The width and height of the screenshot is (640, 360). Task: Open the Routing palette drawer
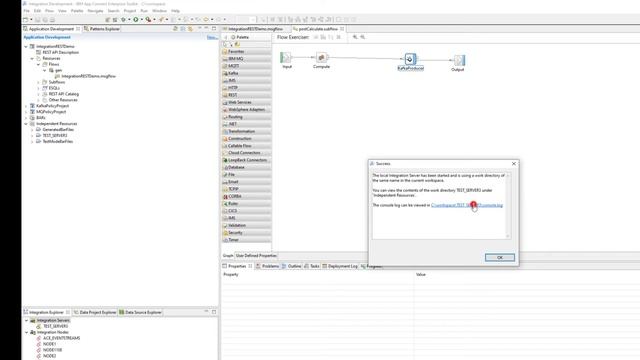247,117
